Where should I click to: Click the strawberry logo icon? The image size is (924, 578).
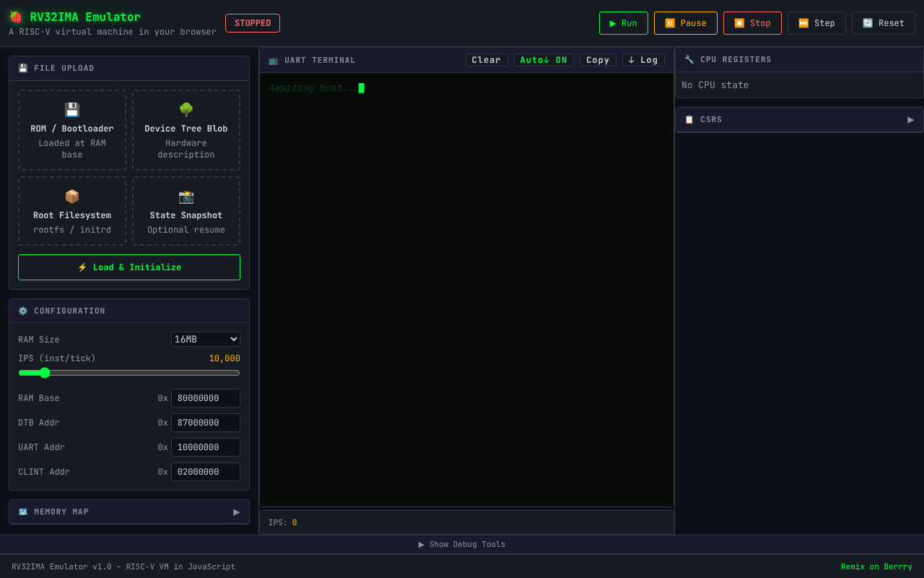click(16, 17)
